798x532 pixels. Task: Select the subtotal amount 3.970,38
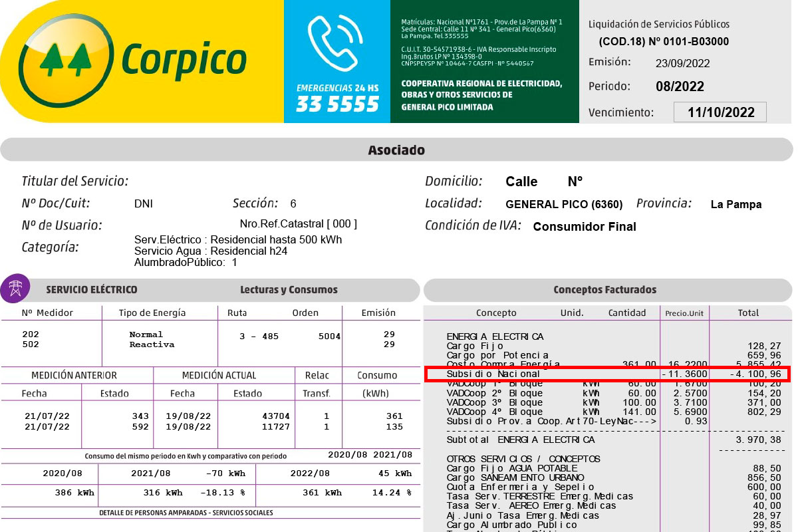click(759, 440)
